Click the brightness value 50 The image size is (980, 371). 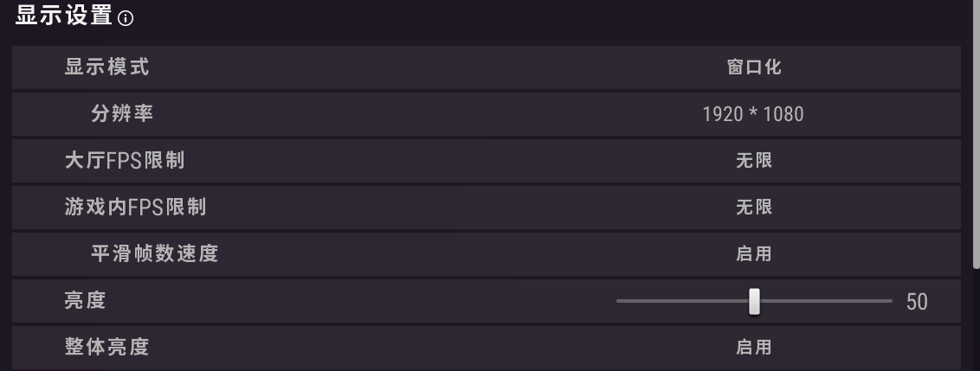[x=917, y=301]
